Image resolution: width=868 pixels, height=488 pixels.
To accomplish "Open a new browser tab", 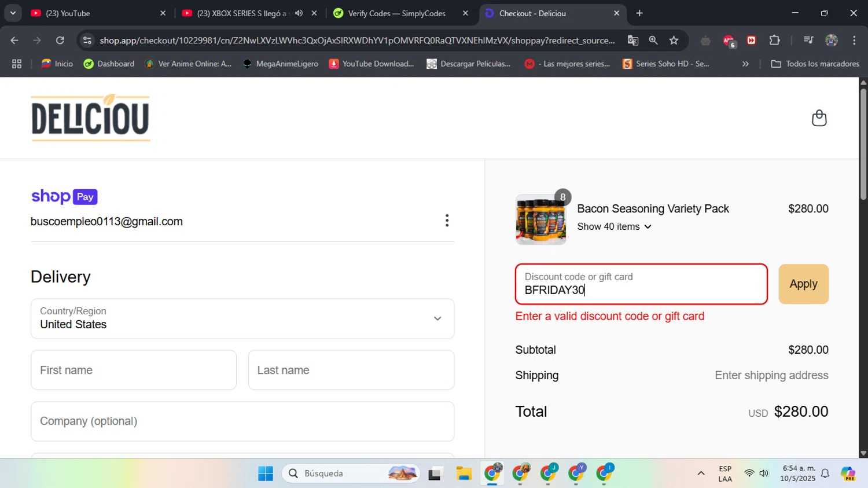I will click(x=639, y=13).
